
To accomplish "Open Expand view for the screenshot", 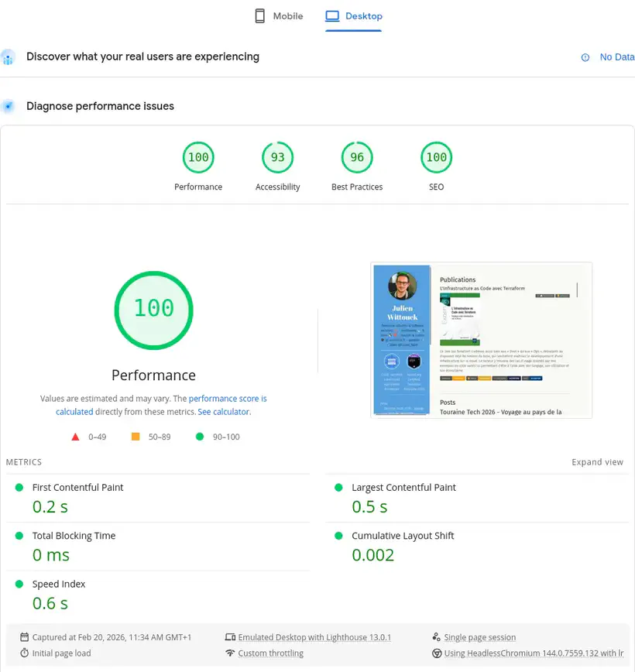I will 597,461.
